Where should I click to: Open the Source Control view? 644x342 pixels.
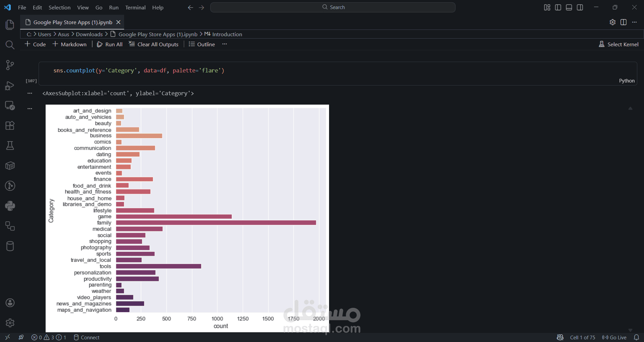click(10, 65)
